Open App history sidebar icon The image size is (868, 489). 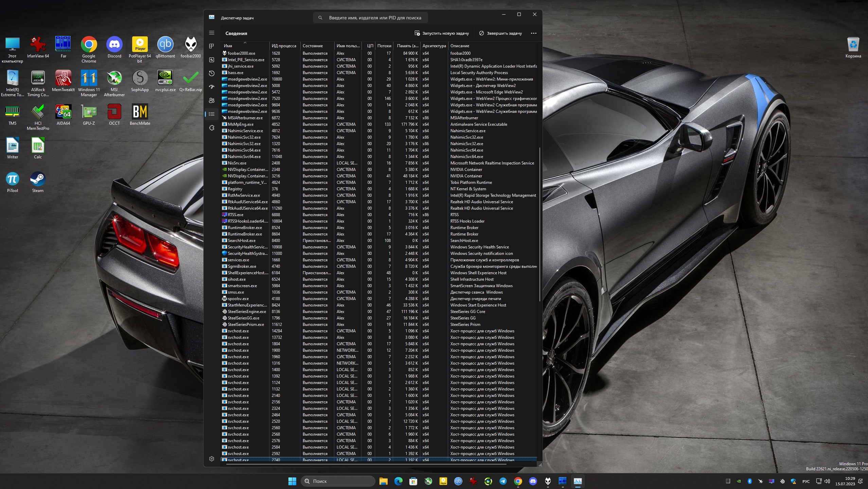[211, 73]
